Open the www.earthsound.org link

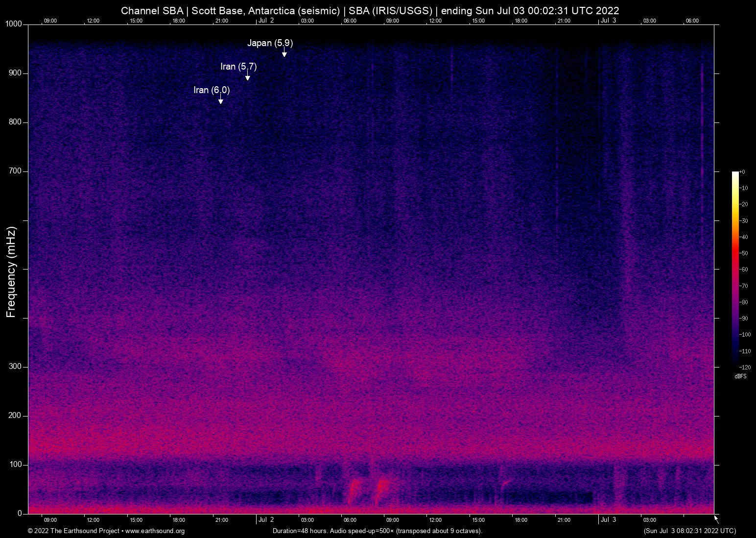pyautogui.click(x=155, y=531)
